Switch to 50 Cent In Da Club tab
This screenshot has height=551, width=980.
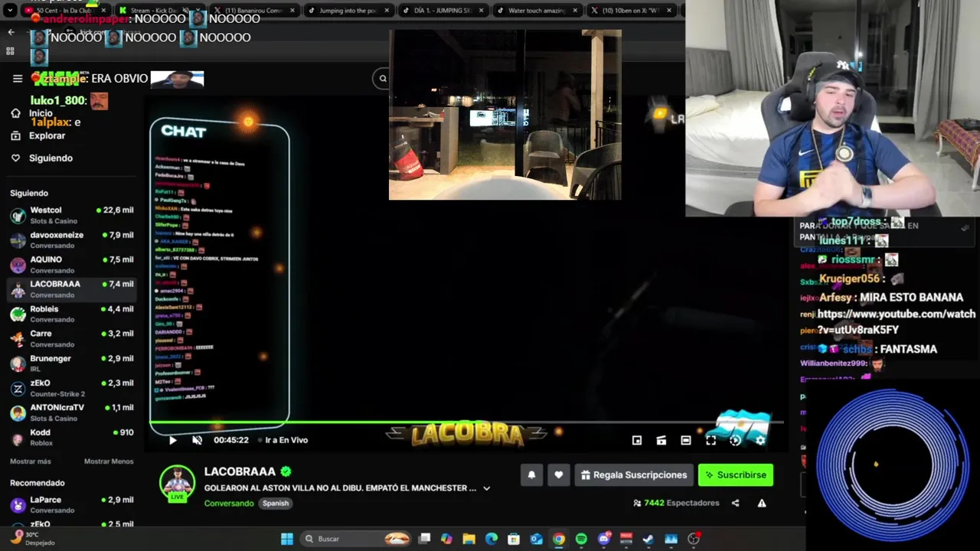(x=64, y=11)
